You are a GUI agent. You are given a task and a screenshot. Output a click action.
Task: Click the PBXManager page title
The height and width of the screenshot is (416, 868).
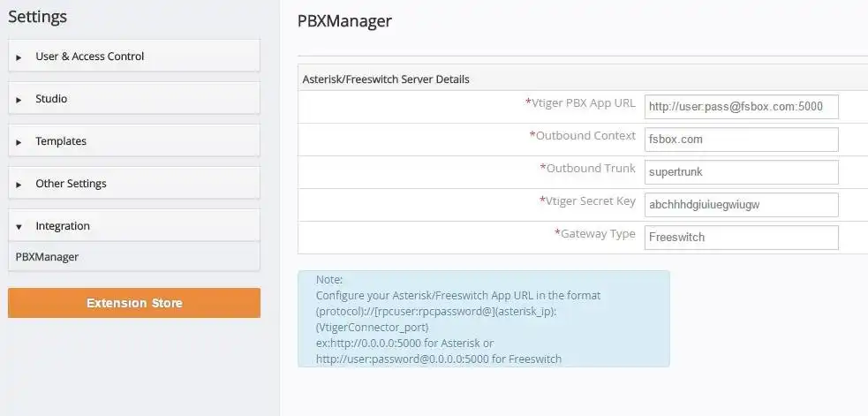tap(344, 20)
